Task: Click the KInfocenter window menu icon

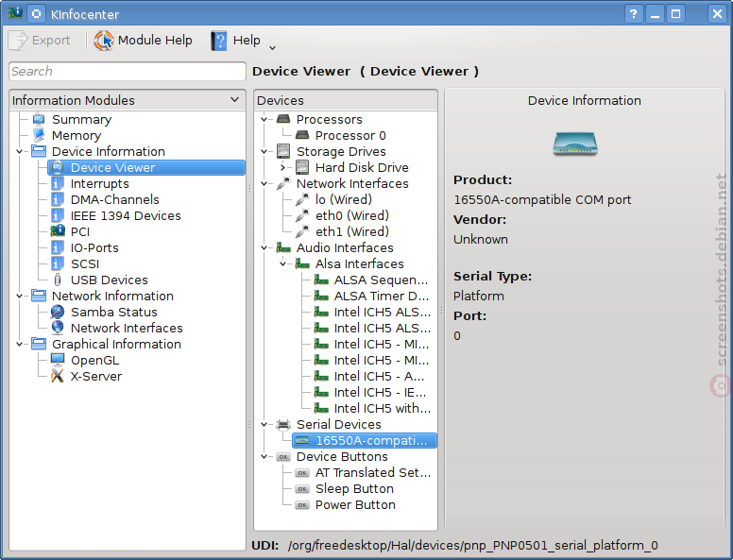Action: (15, 13)
